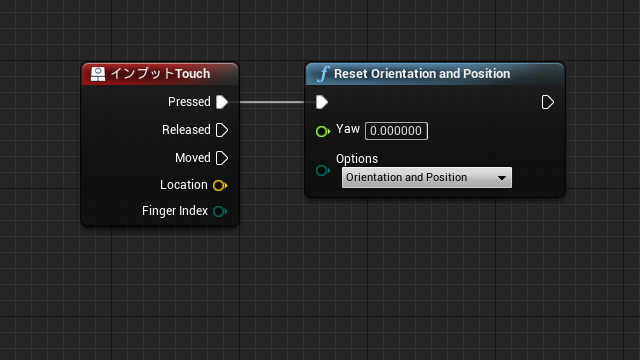
Task: Click the Pressed execution output pin
Action: pyautogui.click(x=222, y=102)
